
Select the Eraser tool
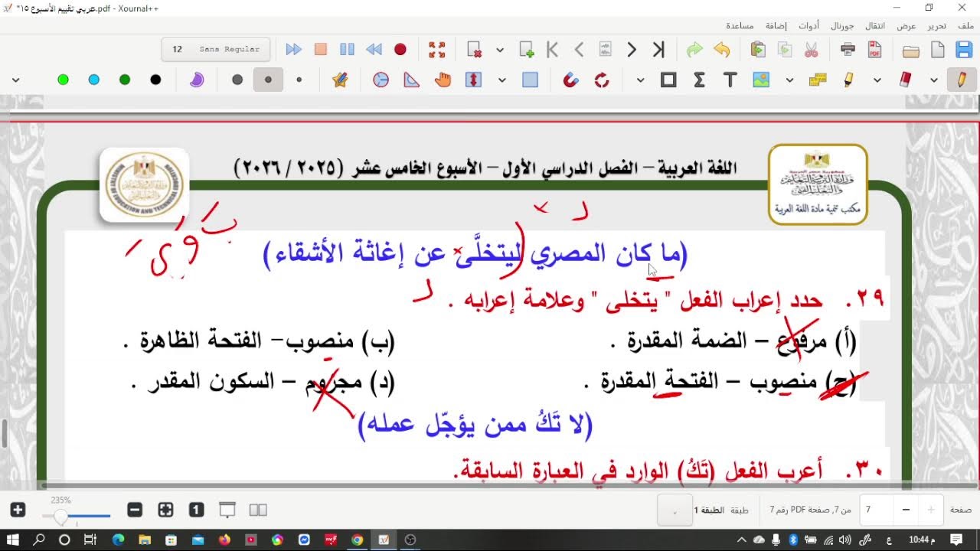[906, 80]
